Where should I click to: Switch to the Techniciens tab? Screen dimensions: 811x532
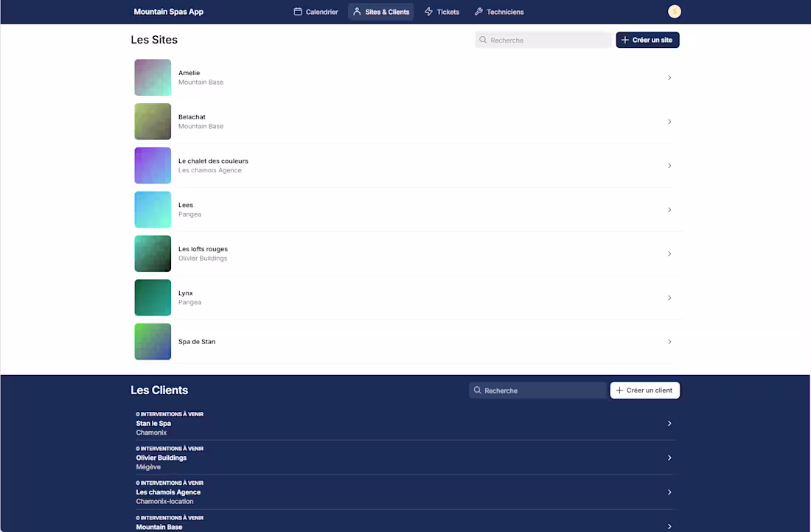[499, 11]
